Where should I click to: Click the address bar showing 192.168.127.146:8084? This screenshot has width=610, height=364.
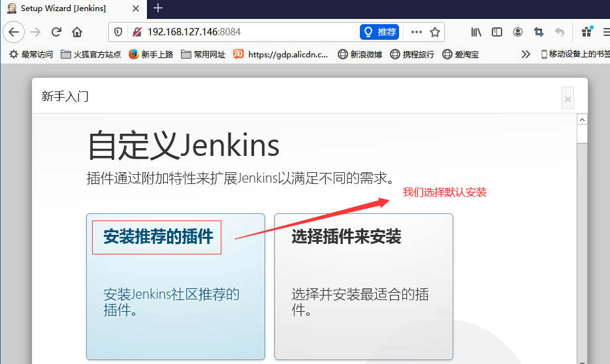tap(248, 32)
